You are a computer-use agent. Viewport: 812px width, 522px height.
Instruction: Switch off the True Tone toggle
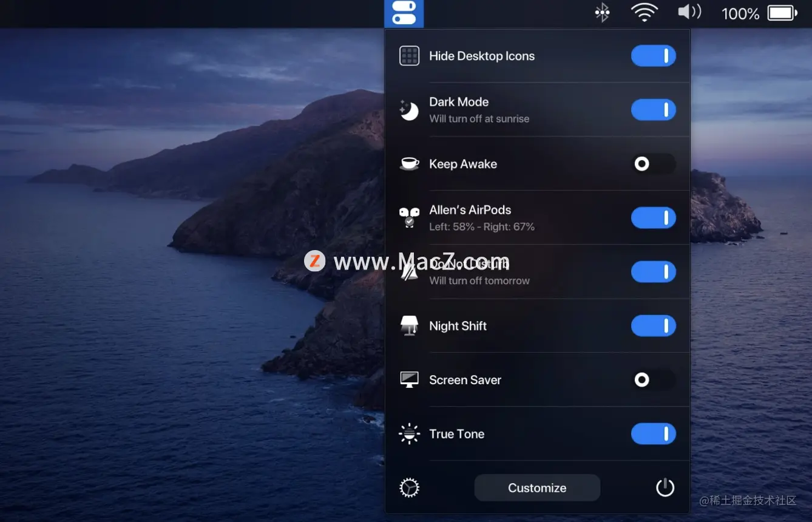tap(654, 434)
